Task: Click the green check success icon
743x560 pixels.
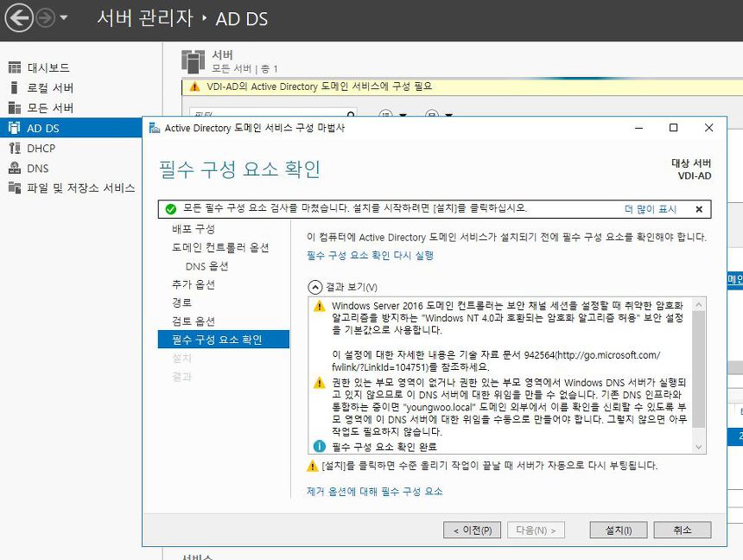Action: [170, 208]
